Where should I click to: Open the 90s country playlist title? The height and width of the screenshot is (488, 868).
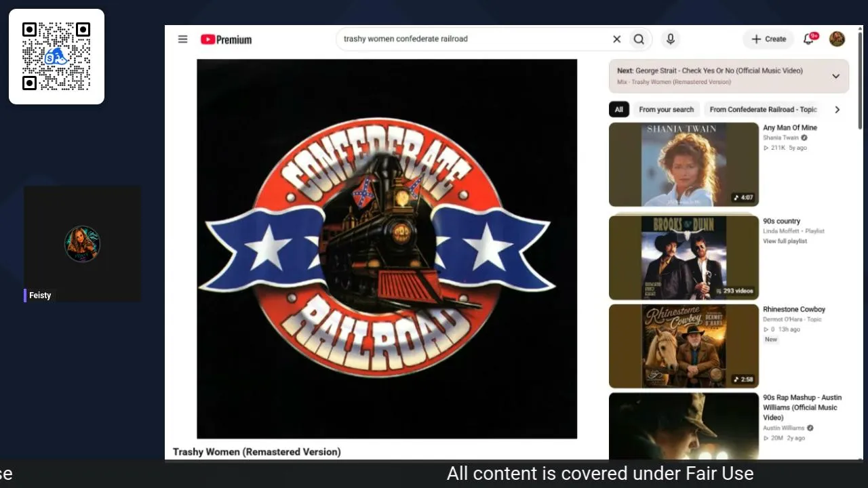tap(781, 221)
